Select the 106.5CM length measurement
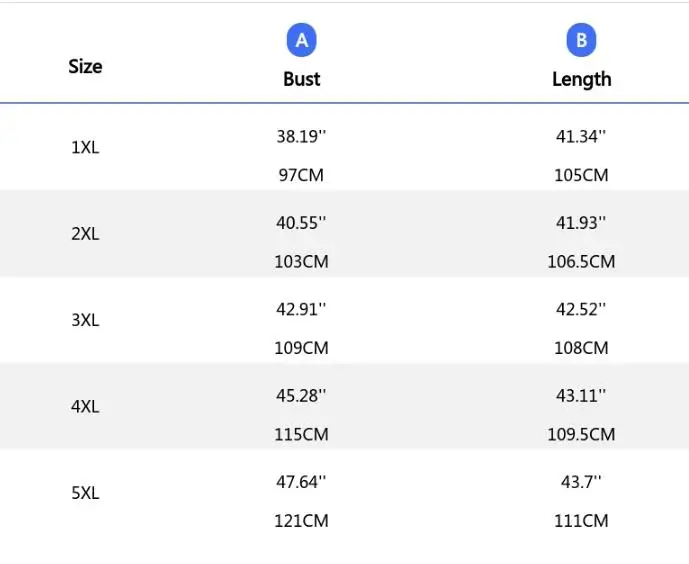 click(584, 262)
